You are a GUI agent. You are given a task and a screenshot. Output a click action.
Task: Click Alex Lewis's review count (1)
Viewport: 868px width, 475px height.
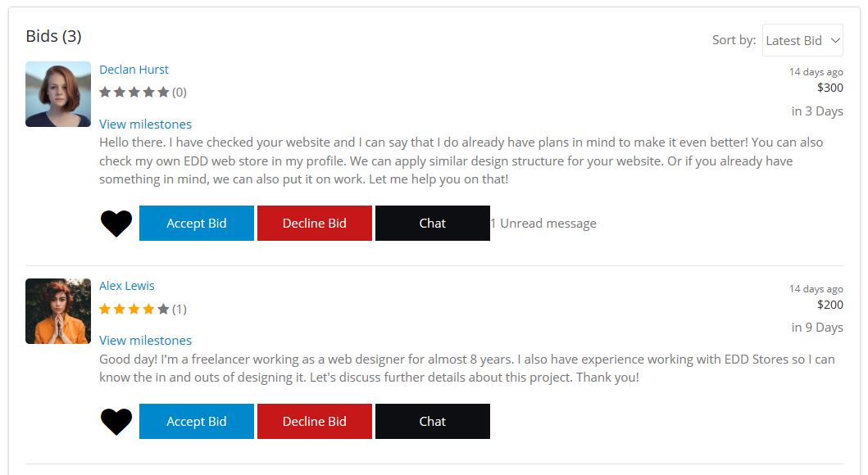tap(180, 310)
